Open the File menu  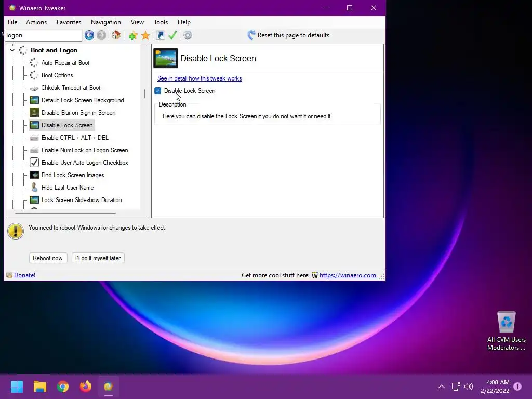tap(12, 22)
